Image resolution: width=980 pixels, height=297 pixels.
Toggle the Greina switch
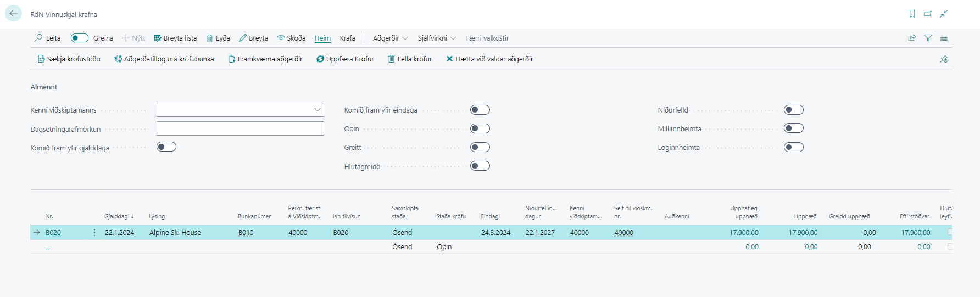tap(80, 38)
